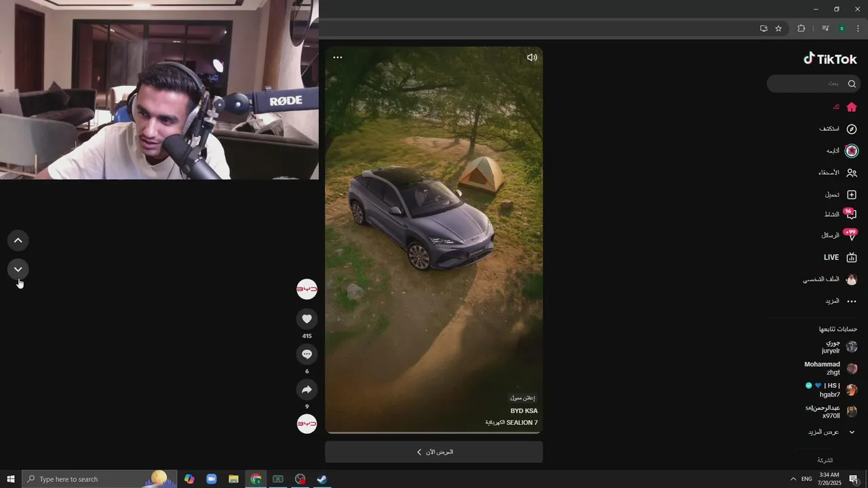Open the Windows notification center

(x=854, y=479)
